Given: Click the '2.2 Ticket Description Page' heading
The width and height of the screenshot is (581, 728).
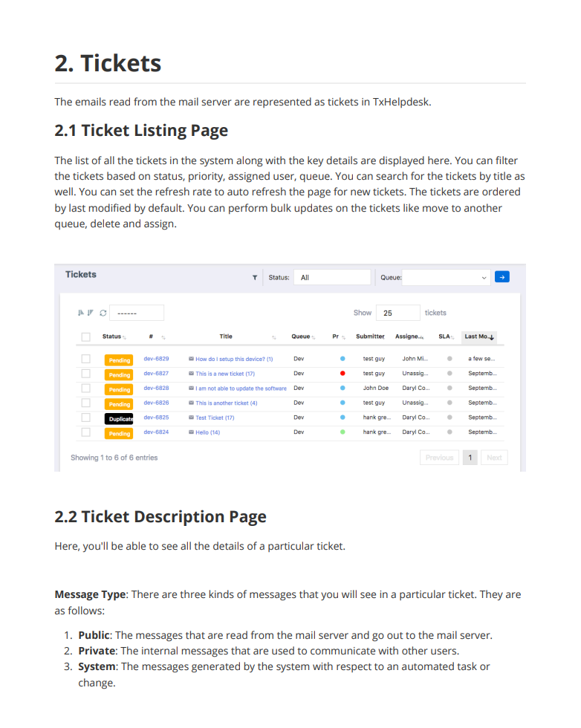Looking at the screenshot, I should [160, 517].
